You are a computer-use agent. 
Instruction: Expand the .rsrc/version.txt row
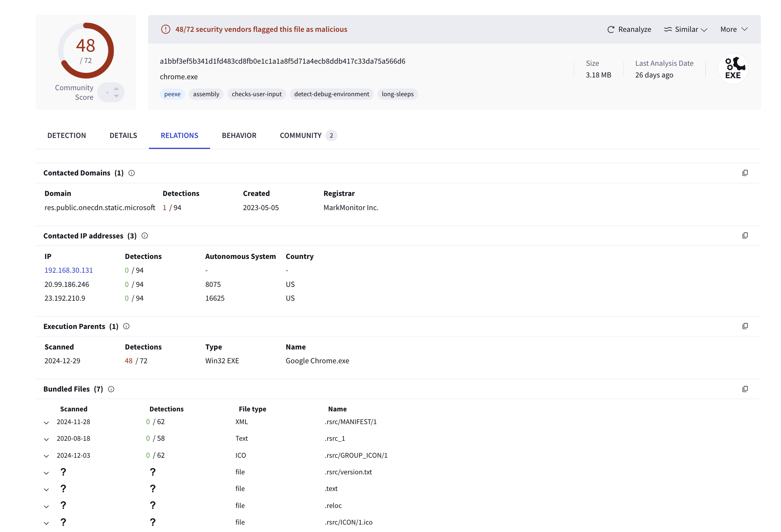(x=46, y=473)
